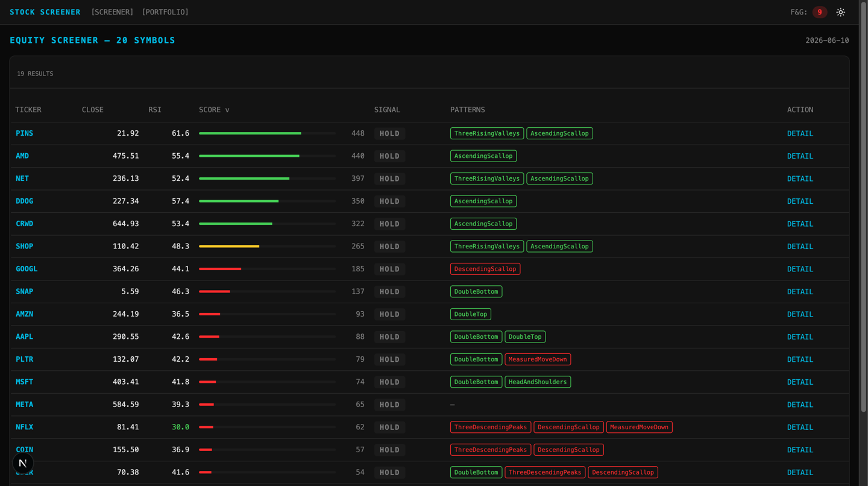Sort table by SCORE column

coord(214,110)
